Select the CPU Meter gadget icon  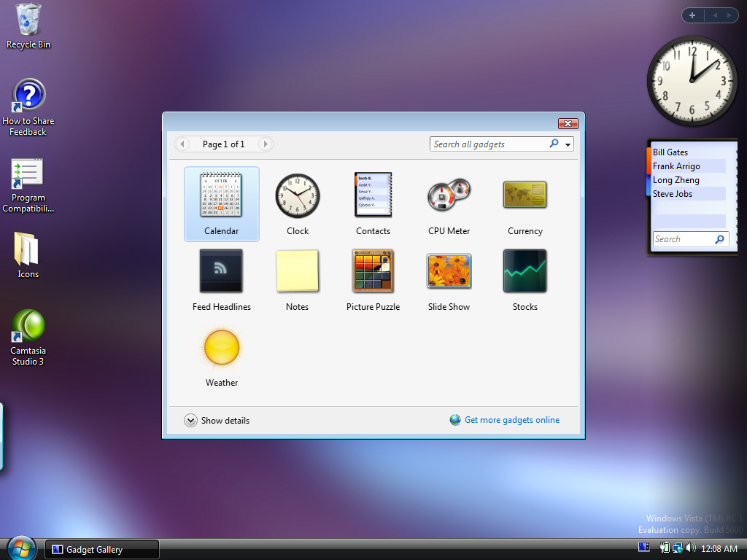click(449, 195)
